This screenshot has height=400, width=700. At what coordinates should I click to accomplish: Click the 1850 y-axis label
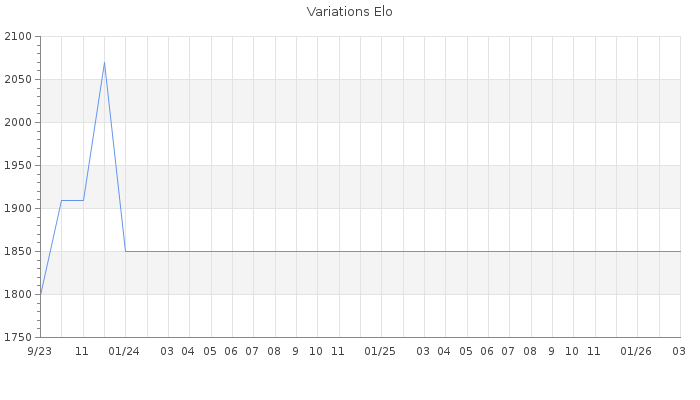coord(19,252)
